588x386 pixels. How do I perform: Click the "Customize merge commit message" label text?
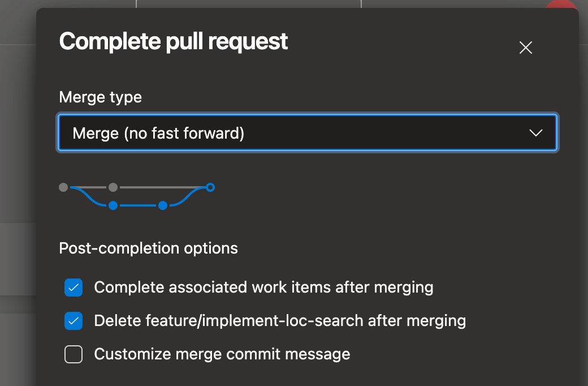coord(222,354)
